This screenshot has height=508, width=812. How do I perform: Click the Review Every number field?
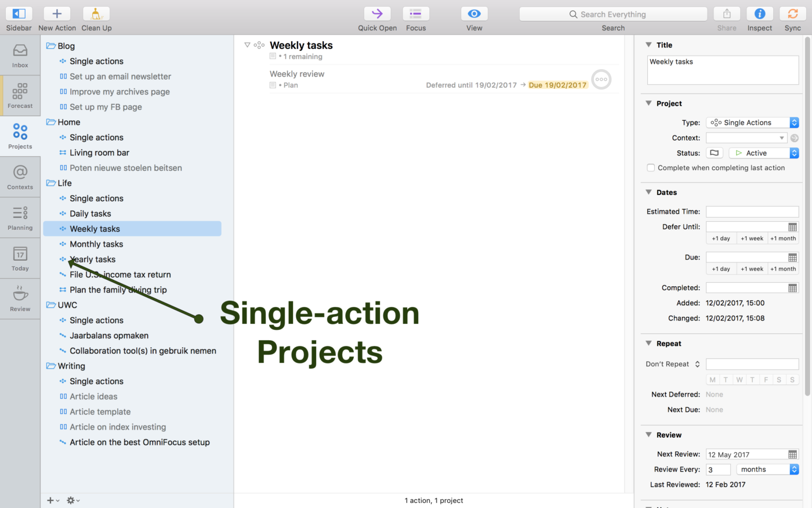click(x=718, y=470)
